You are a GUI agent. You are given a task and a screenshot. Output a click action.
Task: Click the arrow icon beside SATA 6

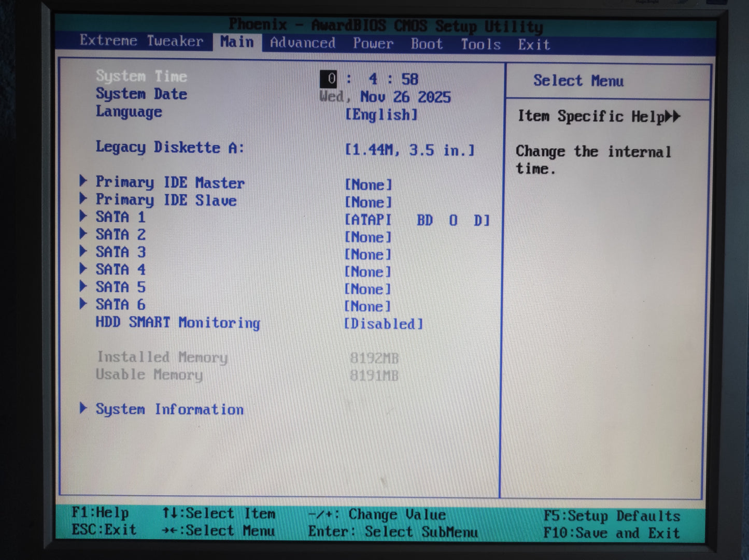83,304
